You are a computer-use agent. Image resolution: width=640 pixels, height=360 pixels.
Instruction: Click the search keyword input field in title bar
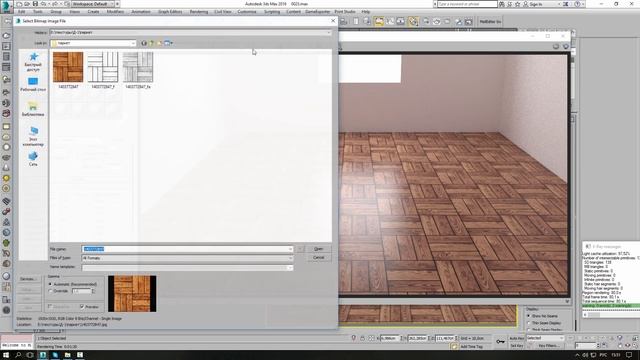pos(467,4)
